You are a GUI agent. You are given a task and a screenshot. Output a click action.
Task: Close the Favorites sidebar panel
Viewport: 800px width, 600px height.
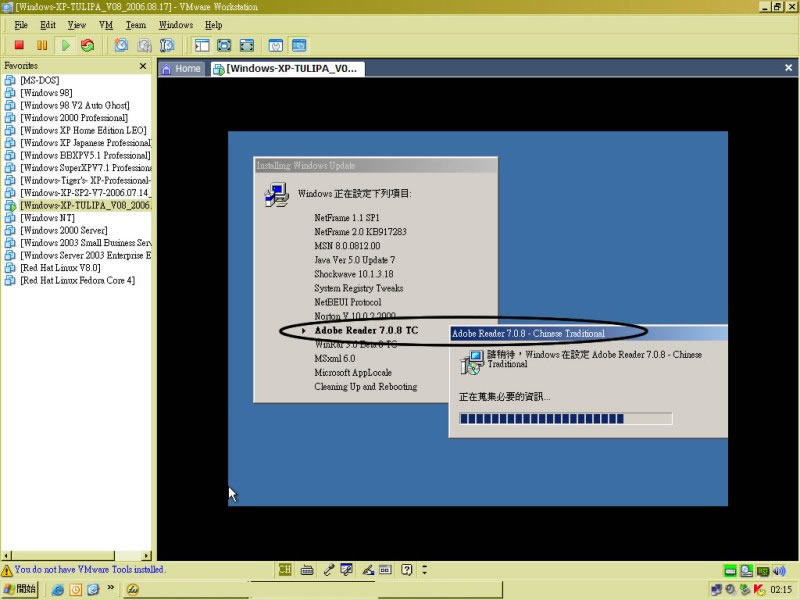[143, 66]
